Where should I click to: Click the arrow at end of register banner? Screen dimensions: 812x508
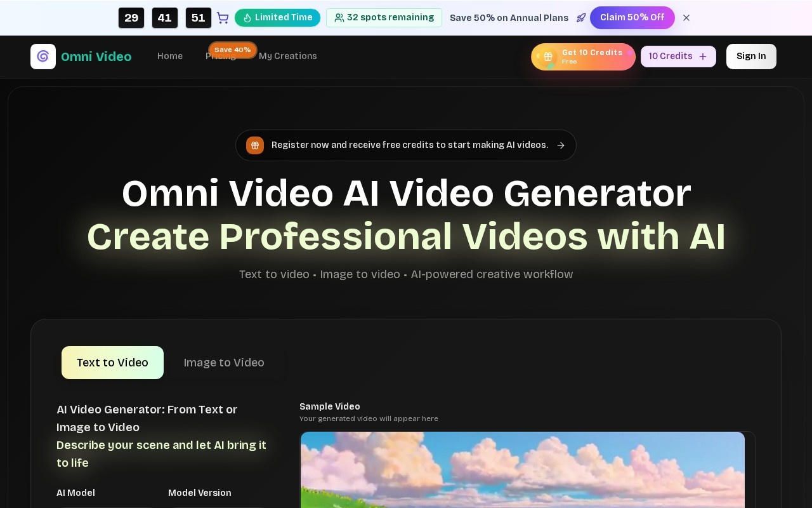click(561, 145)
